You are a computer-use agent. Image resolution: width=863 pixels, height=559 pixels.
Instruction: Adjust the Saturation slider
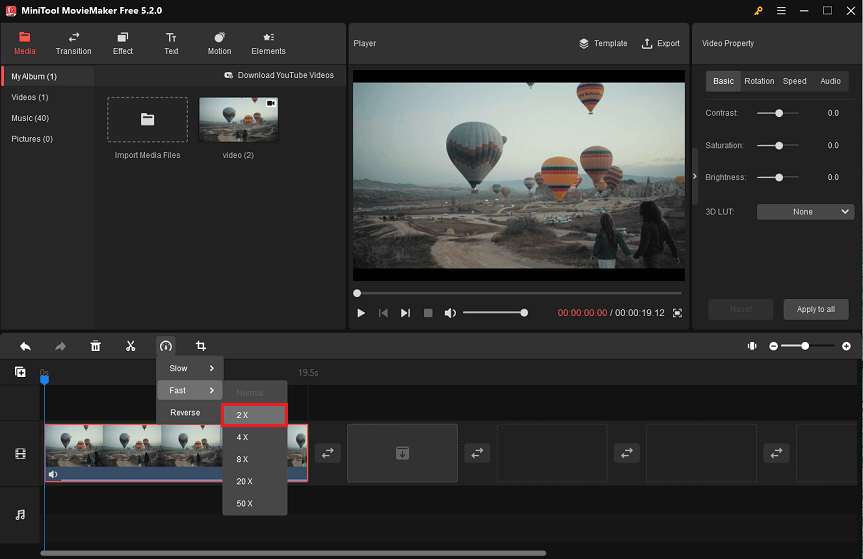click(x=778, y=146)
